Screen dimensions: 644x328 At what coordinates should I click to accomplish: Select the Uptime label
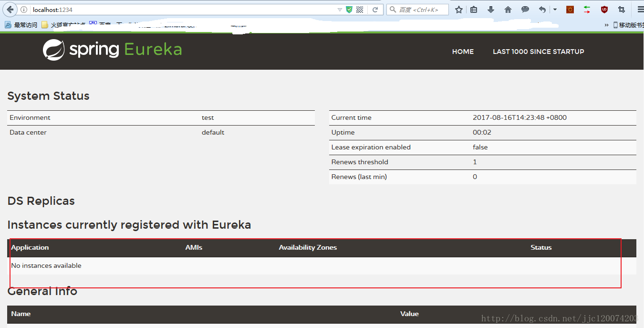tap(343, 132)
